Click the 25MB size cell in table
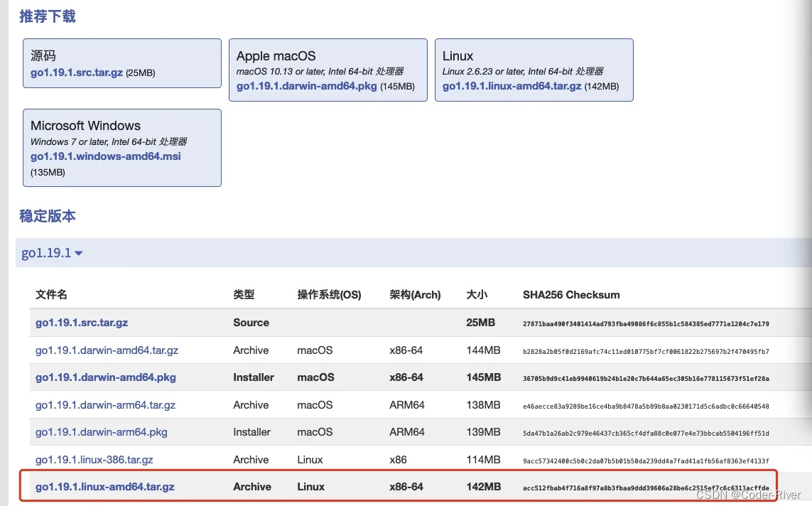Screen dimensions: 812x506 pyautogui.click(x=480, y=323)
